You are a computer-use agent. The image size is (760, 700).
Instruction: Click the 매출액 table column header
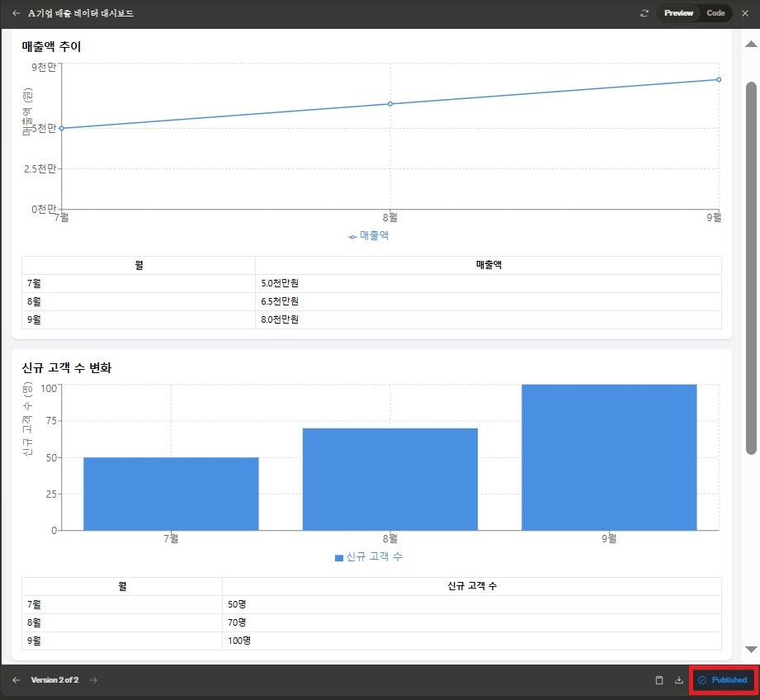tap(489, 265)
